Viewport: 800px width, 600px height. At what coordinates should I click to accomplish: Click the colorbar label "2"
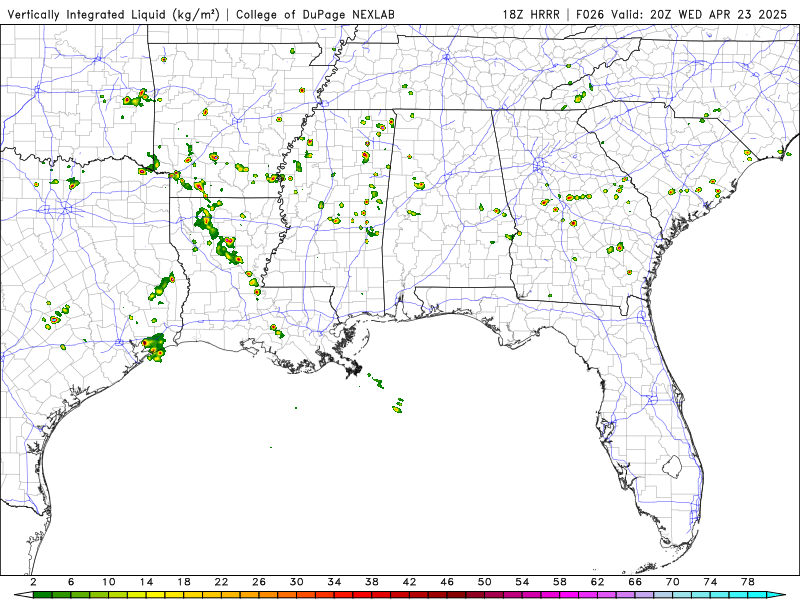34,582
